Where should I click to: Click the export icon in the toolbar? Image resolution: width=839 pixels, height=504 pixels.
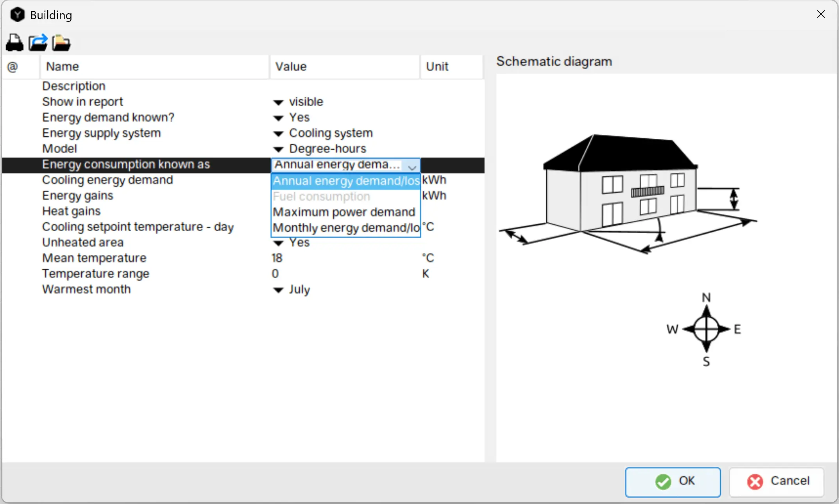(38, 43)
